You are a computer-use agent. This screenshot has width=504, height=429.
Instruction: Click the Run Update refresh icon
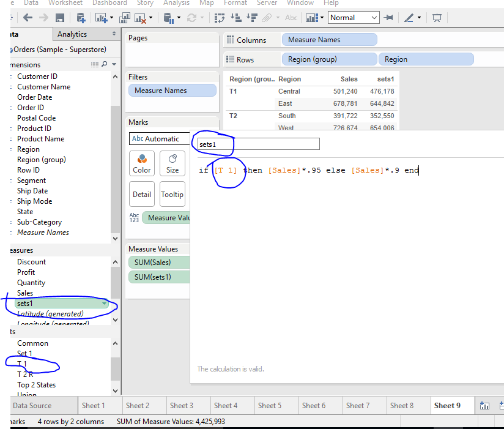191,18
